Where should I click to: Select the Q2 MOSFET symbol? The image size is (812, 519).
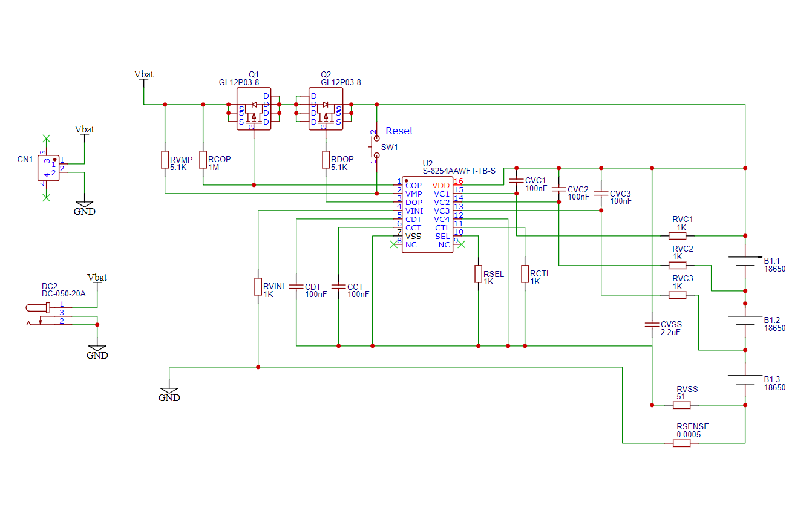pyautogui.click(x=326, y=109)
